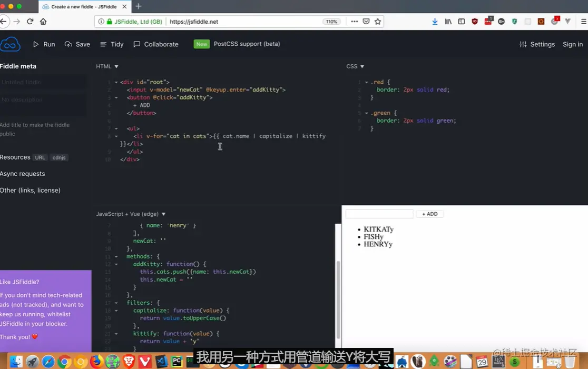Open a new browser tab

(139, 6)
